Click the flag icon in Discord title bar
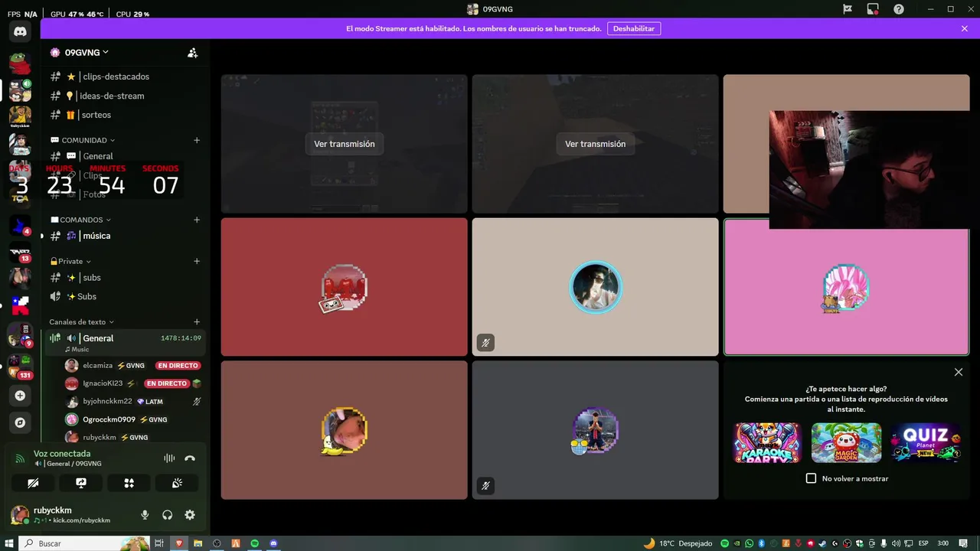The image size is (980, 551). [x=848, y=9]
